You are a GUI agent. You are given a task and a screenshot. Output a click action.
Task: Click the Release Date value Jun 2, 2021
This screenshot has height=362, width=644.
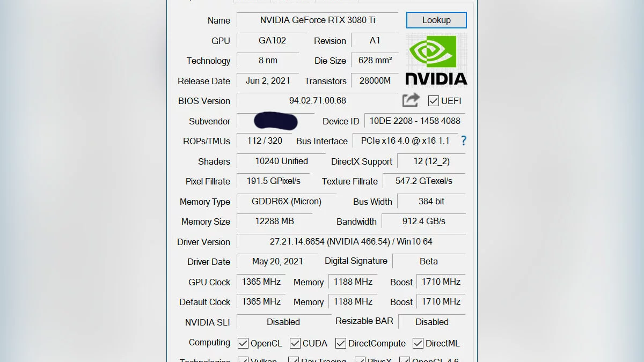pos(268,80)
